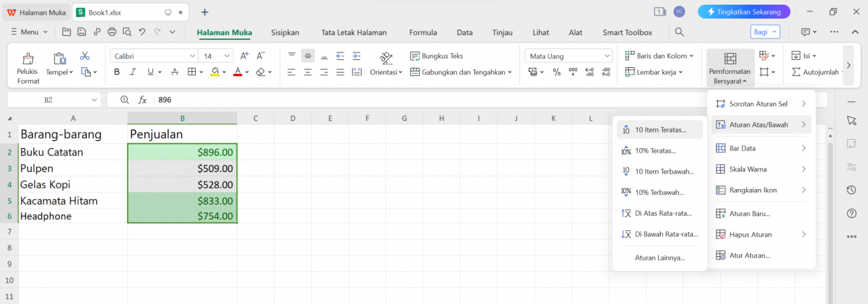The height and width of the screenshot is (304, 868).
Task: Toggle Bungkus Teks wrap text
Action: (437, 56)
